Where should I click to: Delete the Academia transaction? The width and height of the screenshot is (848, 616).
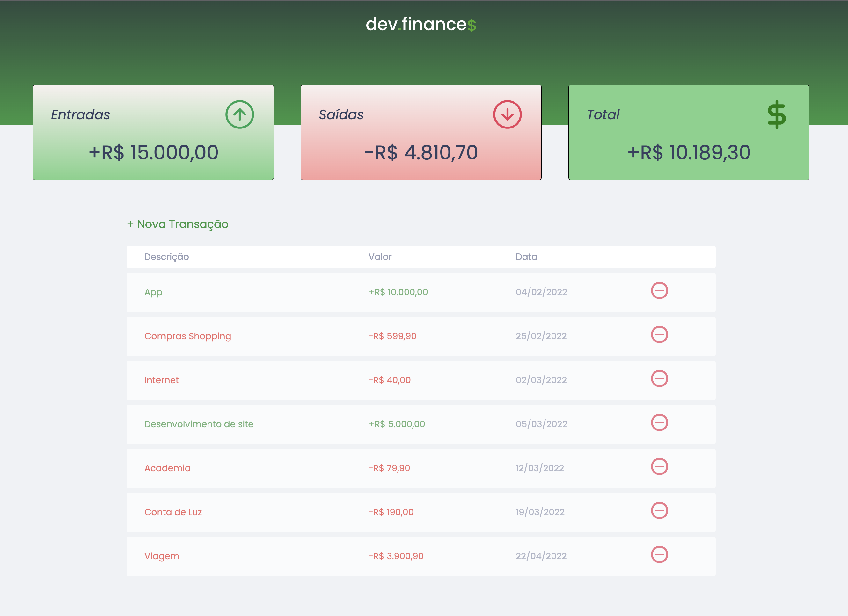660,467
